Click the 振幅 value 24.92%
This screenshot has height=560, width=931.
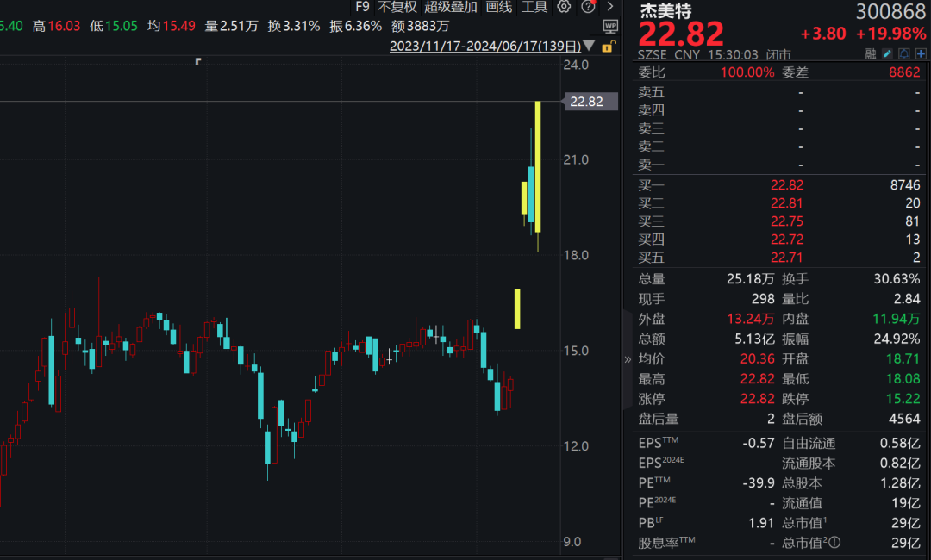897,339
